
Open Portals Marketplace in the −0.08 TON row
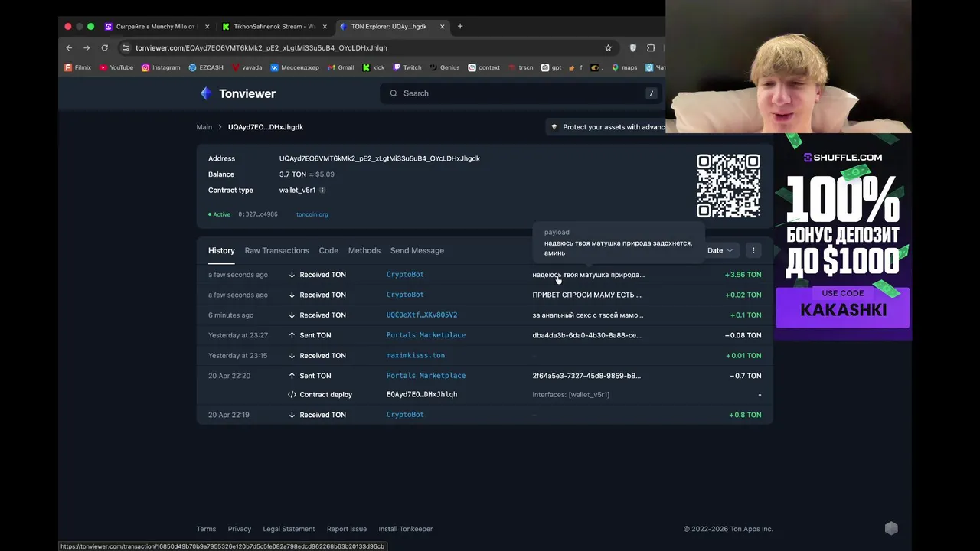[x=426, y=335]
